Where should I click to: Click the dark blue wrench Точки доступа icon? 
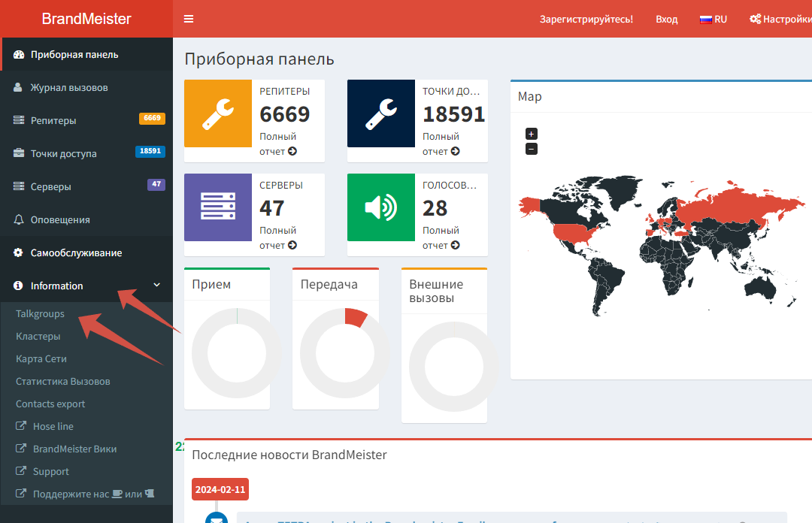[381, 113]
